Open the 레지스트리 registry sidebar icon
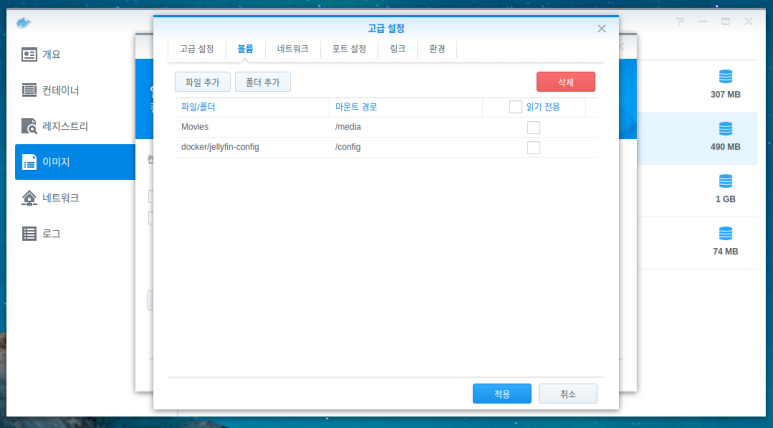Screen dimensions: 773x428 click(29, 126)
